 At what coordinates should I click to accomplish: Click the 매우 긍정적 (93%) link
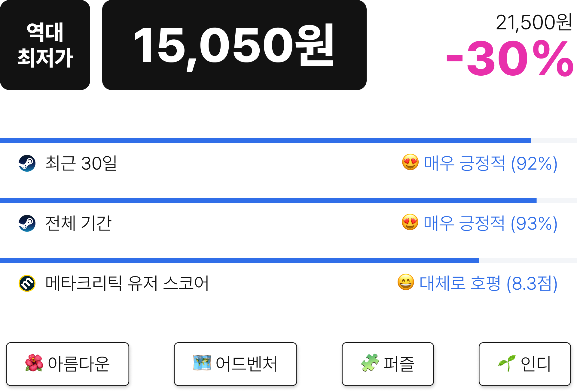click(x=490, y=224)
